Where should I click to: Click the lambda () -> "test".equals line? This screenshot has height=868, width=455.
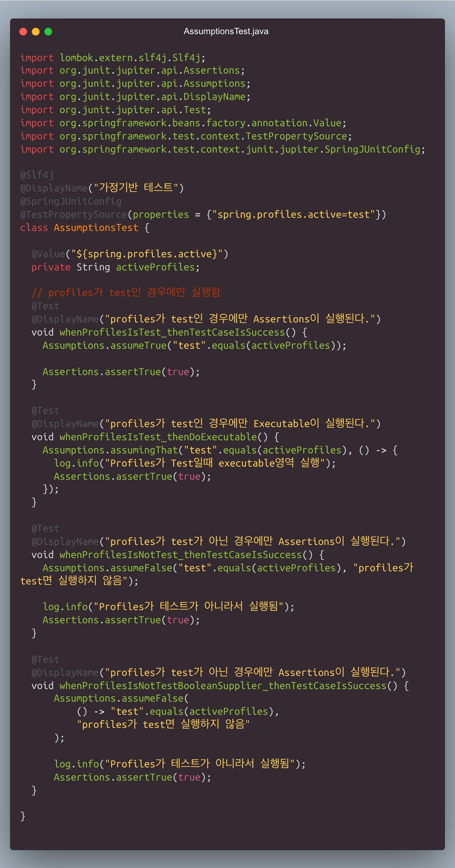tap(178, 712)
